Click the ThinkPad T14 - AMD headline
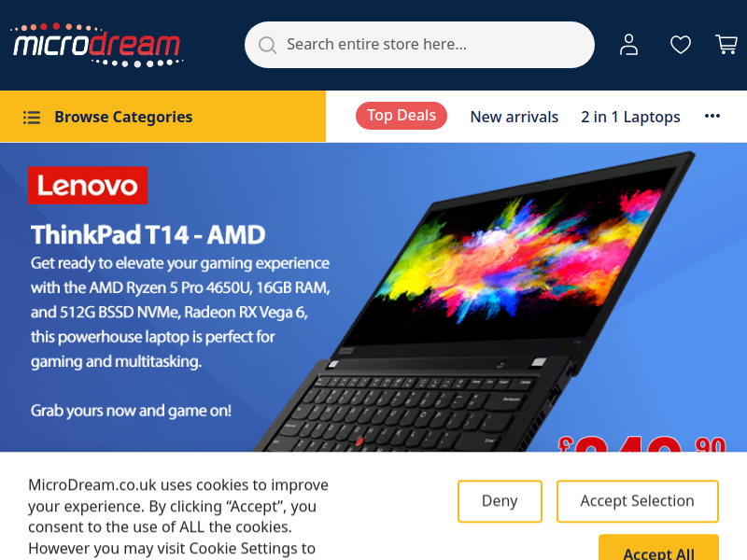 pyautogui.click(x=148, y=235)
